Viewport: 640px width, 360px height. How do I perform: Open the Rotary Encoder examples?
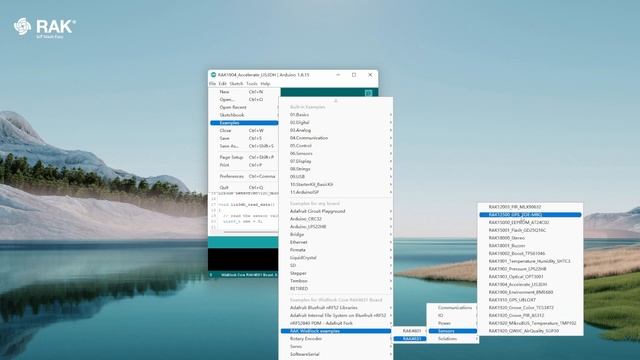click(336, 339)
